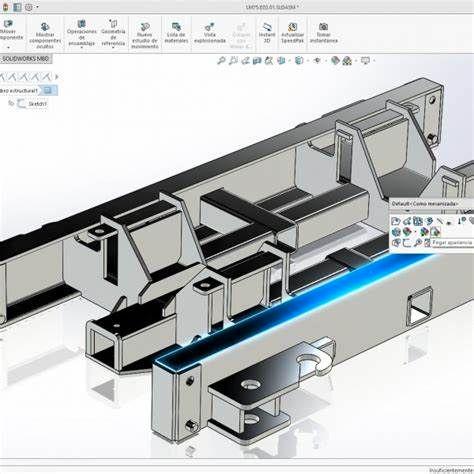
Task: Click the Miembro estructural1 tree entry
Action: (19, 91)
